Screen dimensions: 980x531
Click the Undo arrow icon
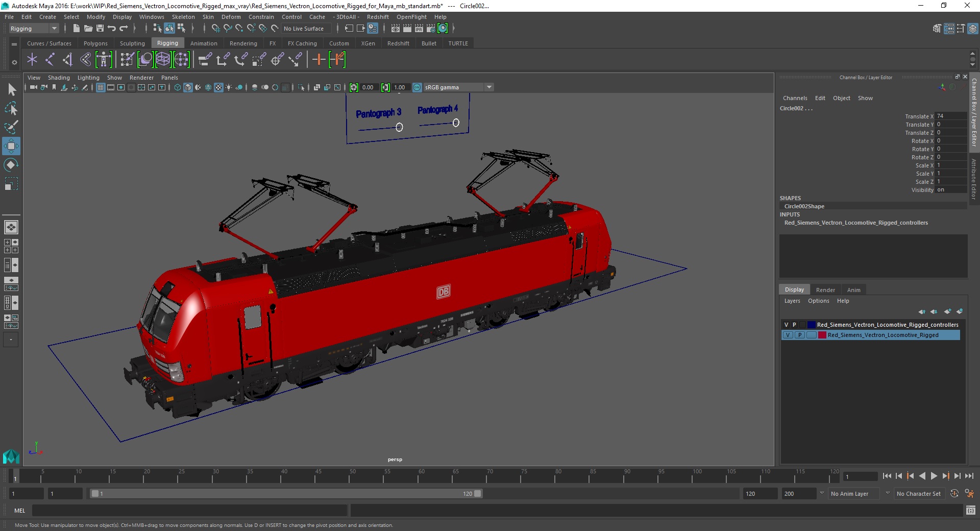pos(111,29)
